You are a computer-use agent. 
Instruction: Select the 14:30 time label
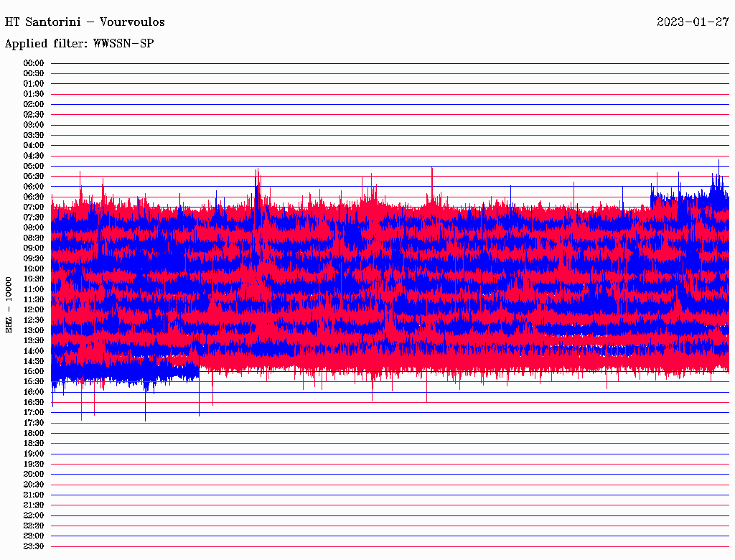(x=34, y=360)
